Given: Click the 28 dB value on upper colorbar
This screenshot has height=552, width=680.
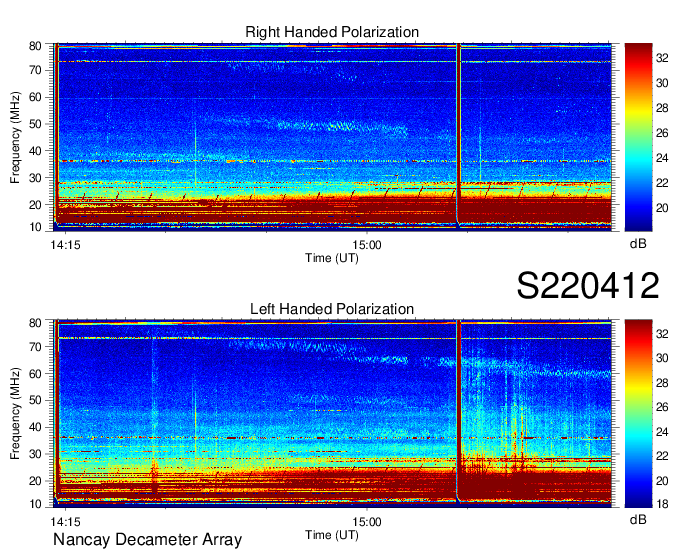Looking at the screenshot, I should pos(662,108).
